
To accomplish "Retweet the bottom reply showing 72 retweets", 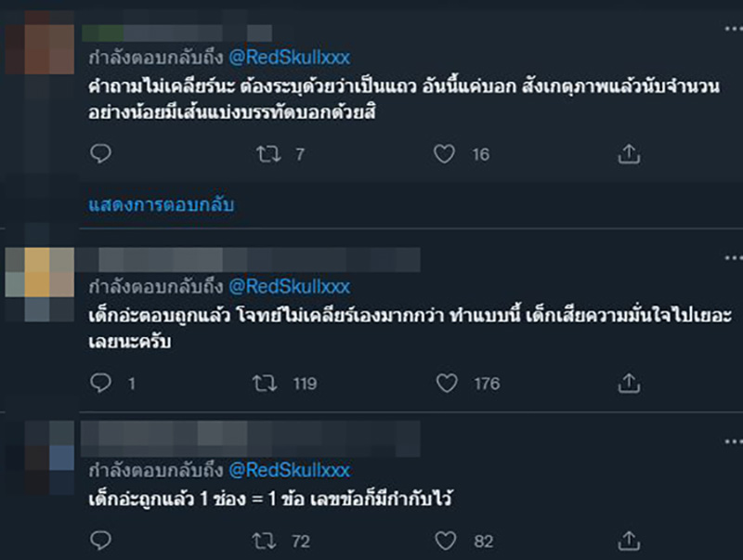I will [269, 540].
